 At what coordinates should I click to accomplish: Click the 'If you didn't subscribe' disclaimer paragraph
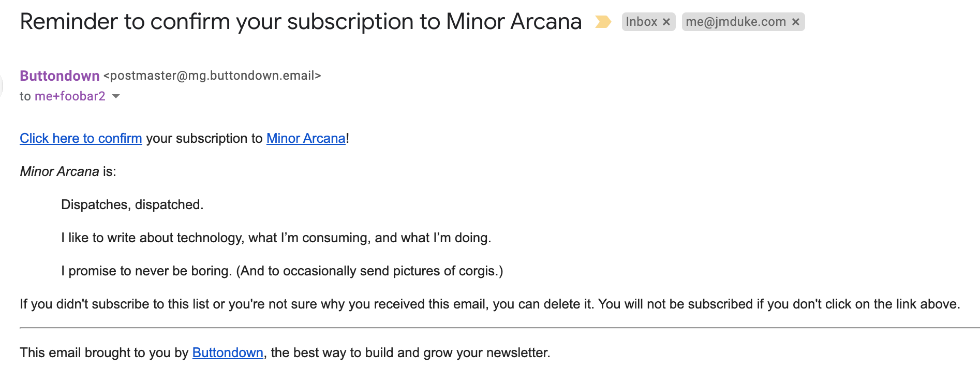coord(489,304)
